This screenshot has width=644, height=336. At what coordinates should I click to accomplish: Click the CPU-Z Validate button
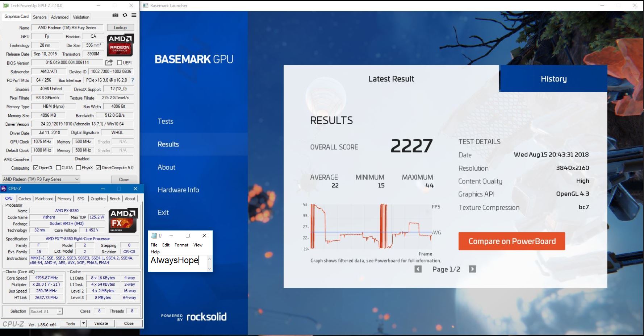(x=101, y=323)
